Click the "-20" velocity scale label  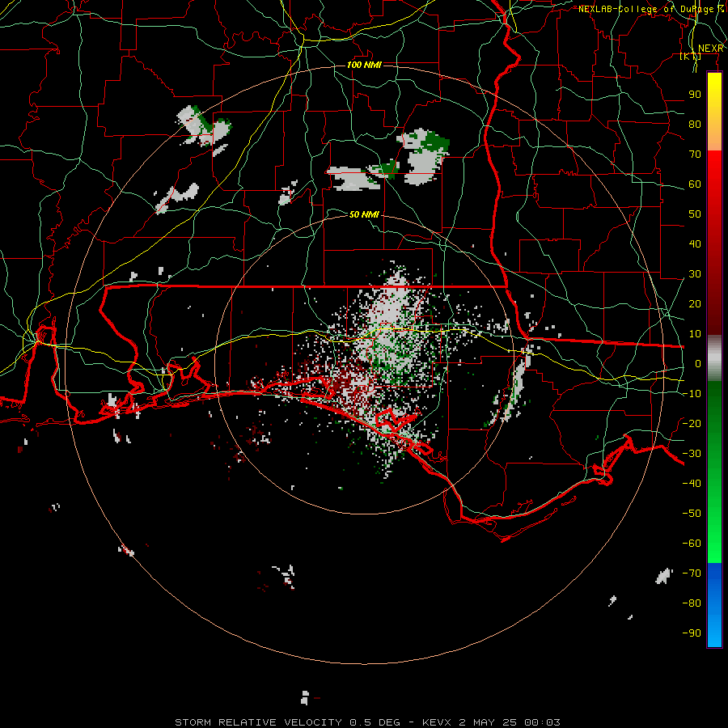(692, 424)
